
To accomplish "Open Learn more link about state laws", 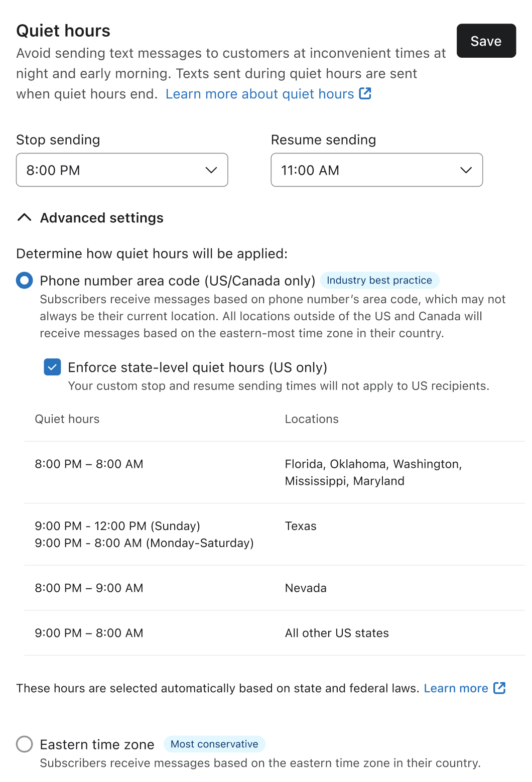I will pos(456,688).
